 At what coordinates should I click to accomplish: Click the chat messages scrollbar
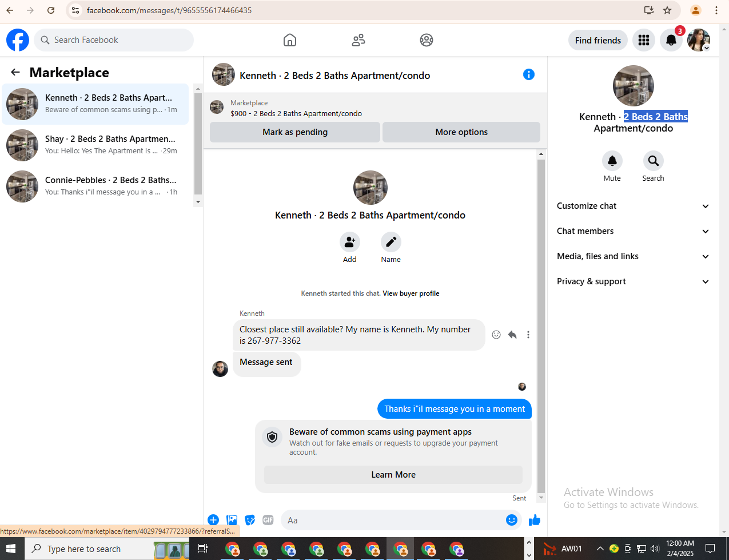541,326
